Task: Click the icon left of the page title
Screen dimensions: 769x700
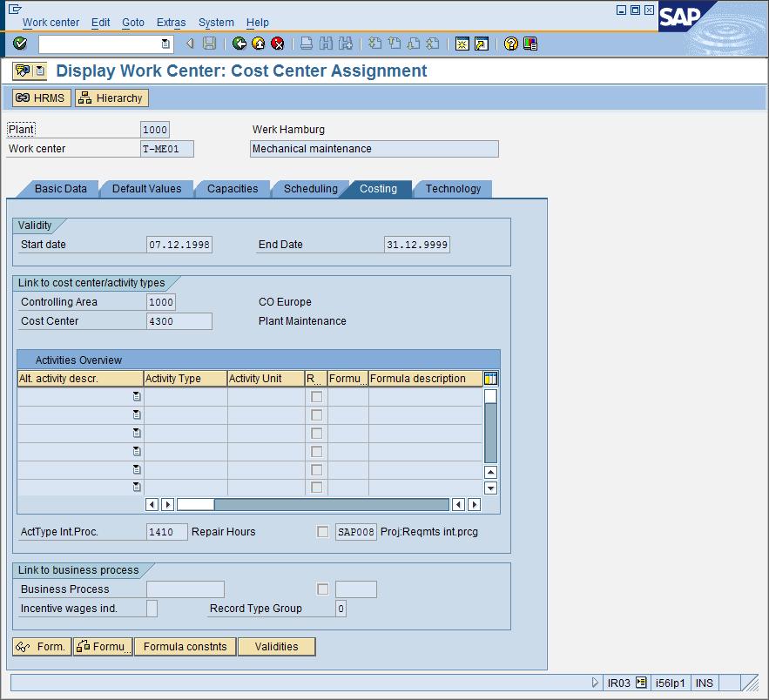Action: (23, 71)
